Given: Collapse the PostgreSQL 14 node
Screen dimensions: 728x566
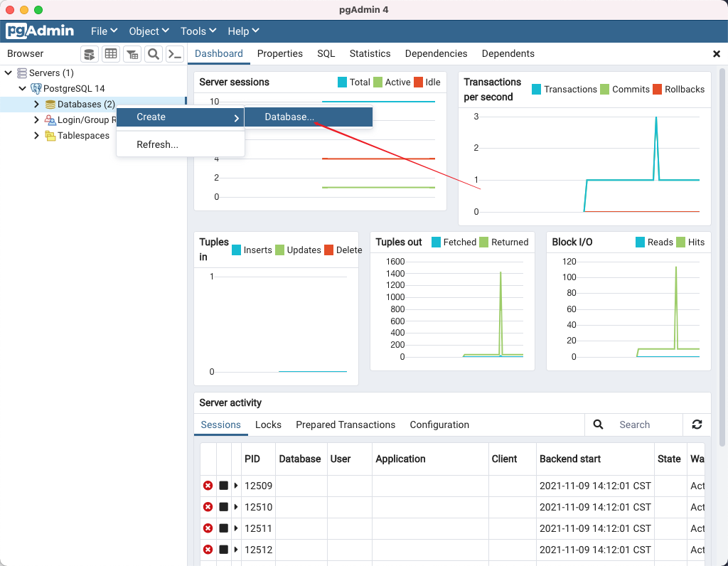Looking at the screenshot, I should click(22, 88).
